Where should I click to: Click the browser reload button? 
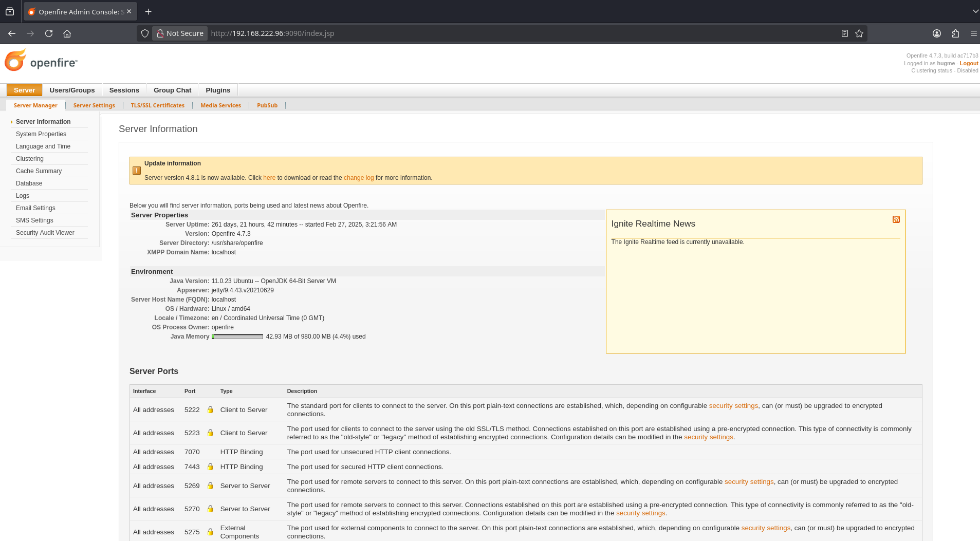click(x=49, y=33)
